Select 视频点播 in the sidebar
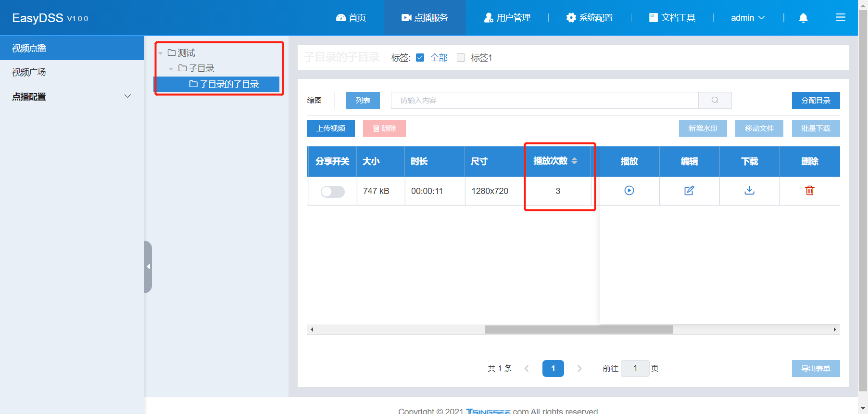This screenshot has width=868, height=414. 72,48
